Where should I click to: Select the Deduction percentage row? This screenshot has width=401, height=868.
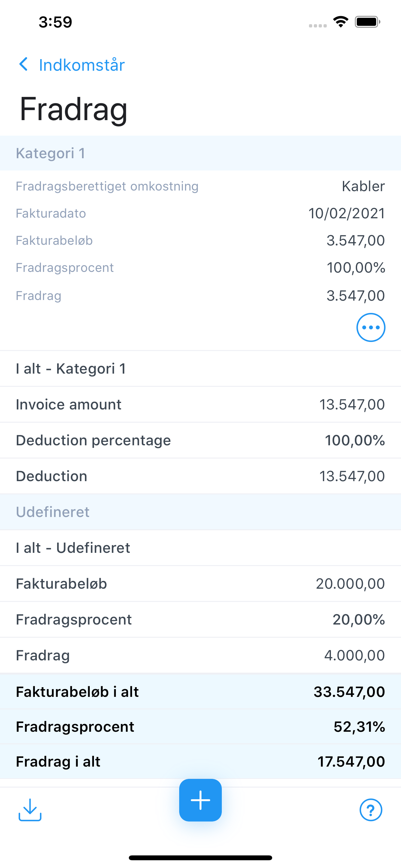(200, 440)
